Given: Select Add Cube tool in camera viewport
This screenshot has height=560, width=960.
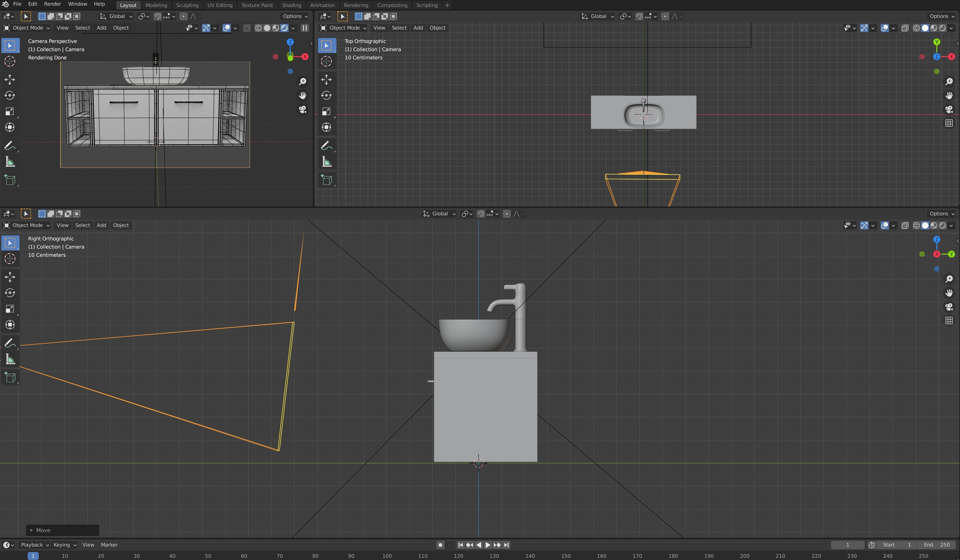Looking at the screenshot, I should tap(10, 180).
